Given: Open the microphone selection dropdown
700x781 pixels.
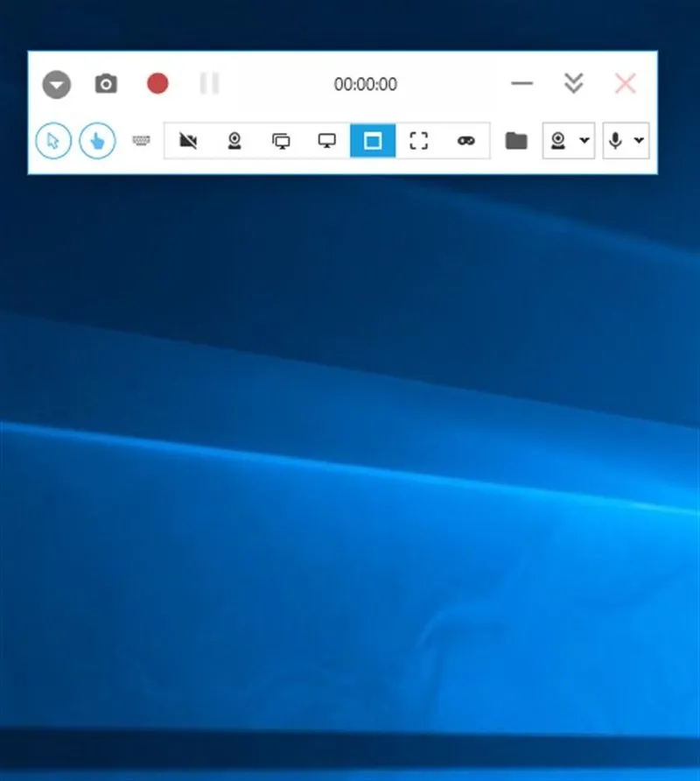Looking at the screenshot, I should [x=638, y=141].
